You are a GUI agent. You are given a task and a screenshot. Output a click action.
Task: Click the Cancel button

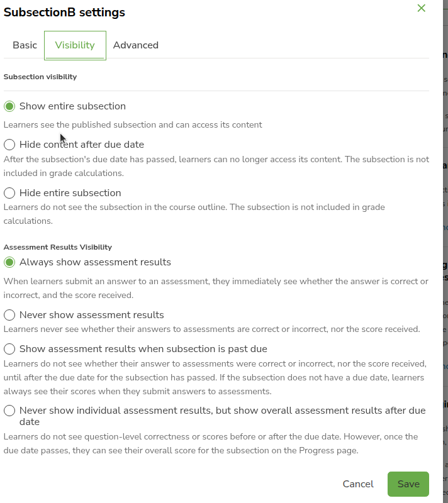pos(358,484)
